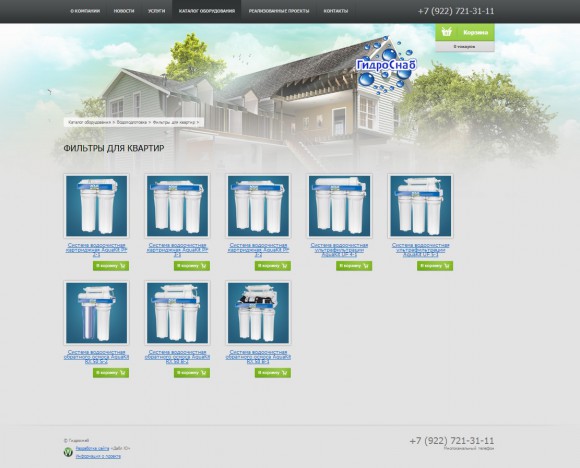Image resolution: width=580 pixels, height=468 pixels.
Task: Open thumbnail of the two-cartridge filter
Action: coord(96,206)
